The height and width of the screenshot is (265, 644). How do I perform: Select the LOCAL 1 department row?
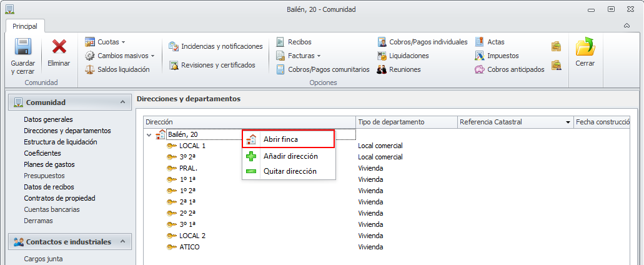pos(192,146)
